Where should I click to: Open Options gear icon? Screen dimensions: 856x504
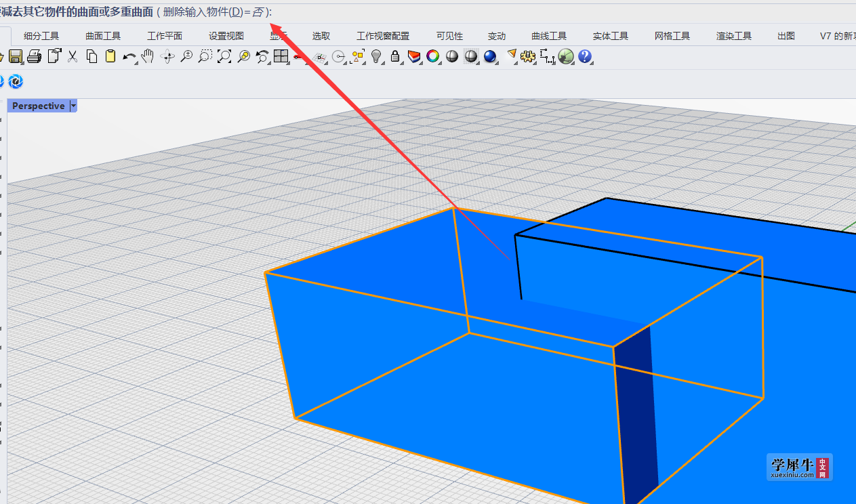point(529,57)
